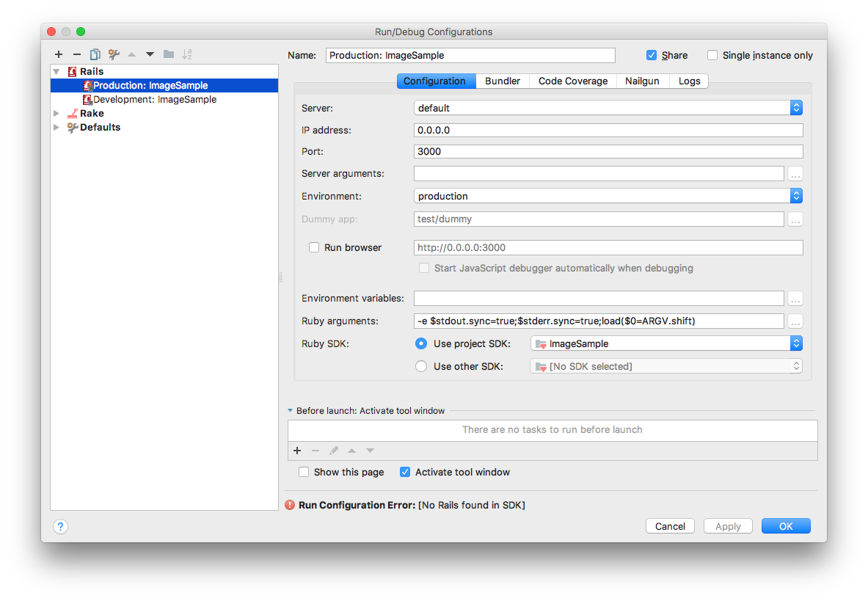Sort configurations alphabetically
The height and width of the screenshot is (601, 868).
(x=186, y=54)
